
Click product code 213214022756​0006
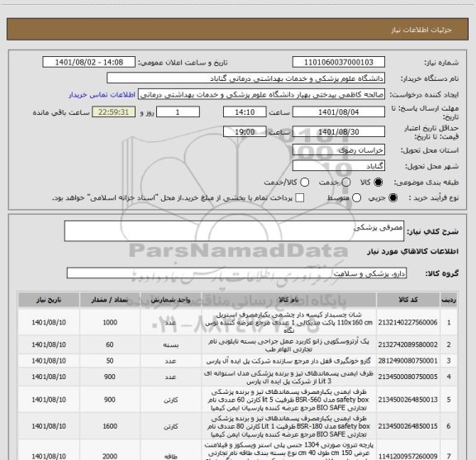coord(407,322)
